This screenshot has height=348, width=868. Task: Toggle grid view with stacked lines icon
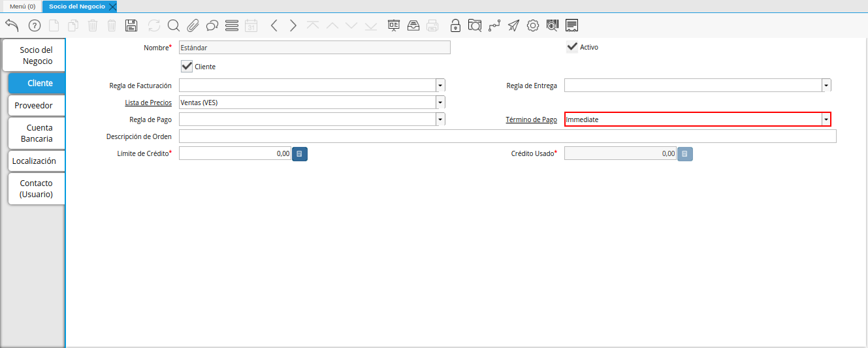(231, 25)
